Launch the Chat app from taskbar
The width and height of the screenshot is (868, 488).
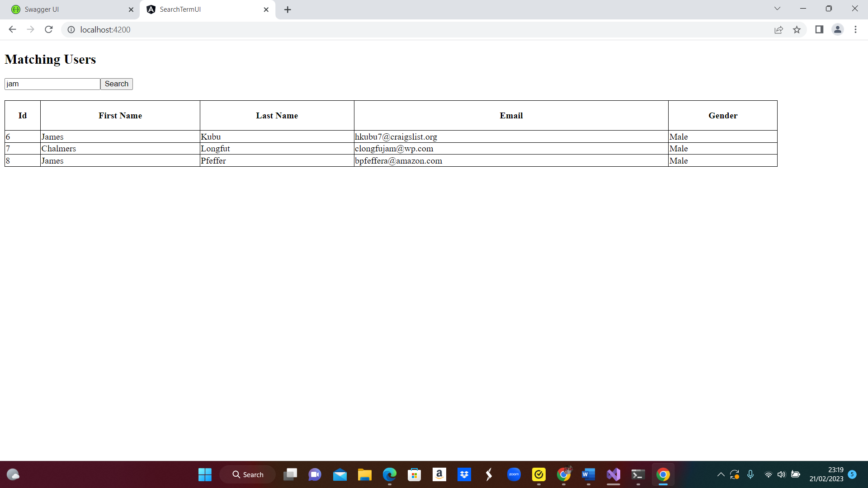315,474
